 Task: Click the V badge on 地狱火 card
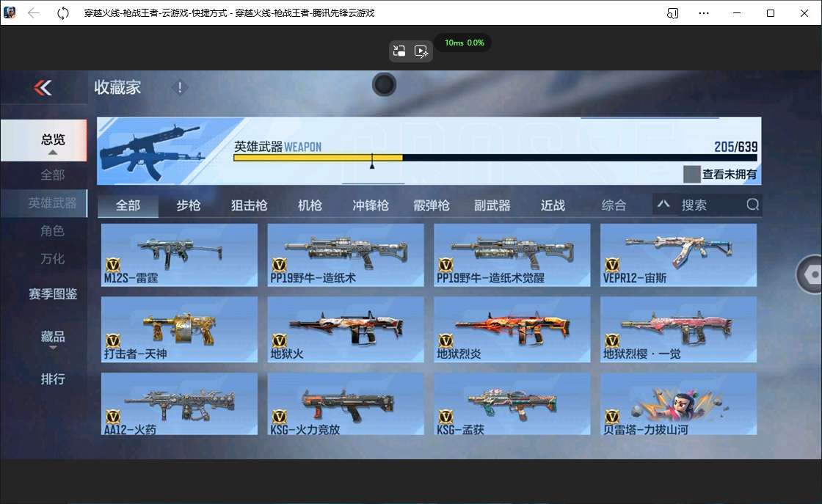280,340
